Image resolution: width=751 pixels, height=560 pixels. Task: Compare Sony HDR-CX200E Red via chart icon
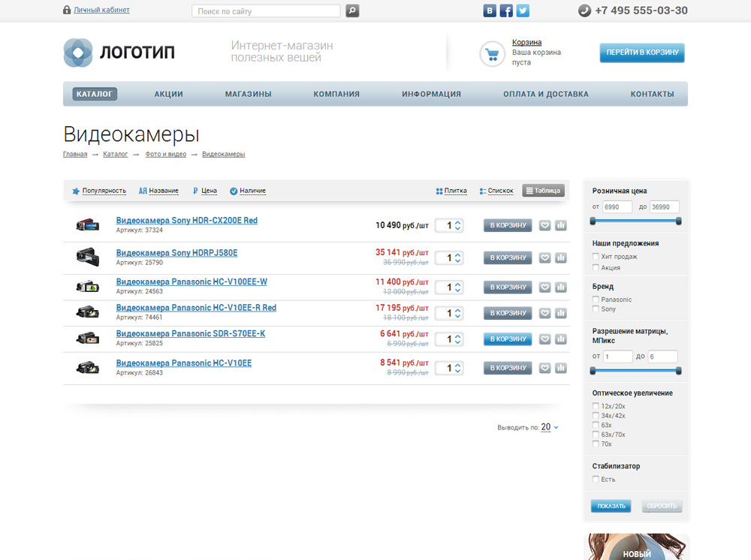(x=561, y=225)
